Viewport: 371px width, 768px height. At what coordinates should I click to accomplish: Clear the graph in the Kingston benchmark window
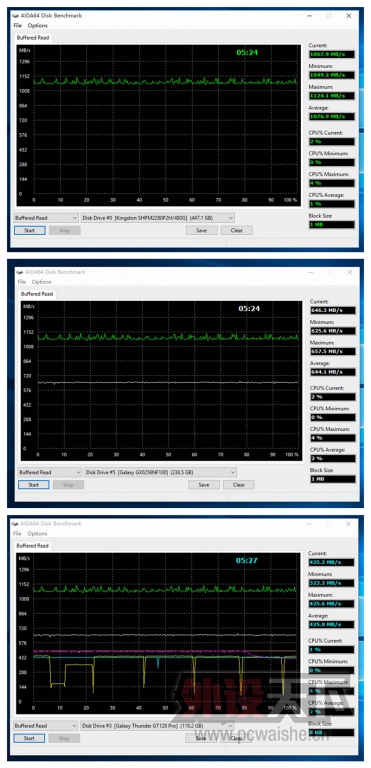pos(237,230)
